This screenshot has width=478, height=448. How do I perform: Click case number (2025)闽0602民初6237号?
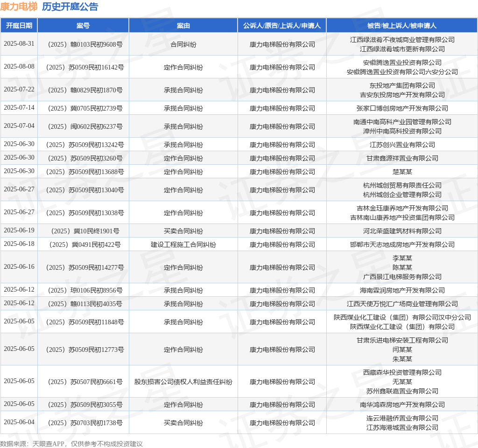coord(85,127)
